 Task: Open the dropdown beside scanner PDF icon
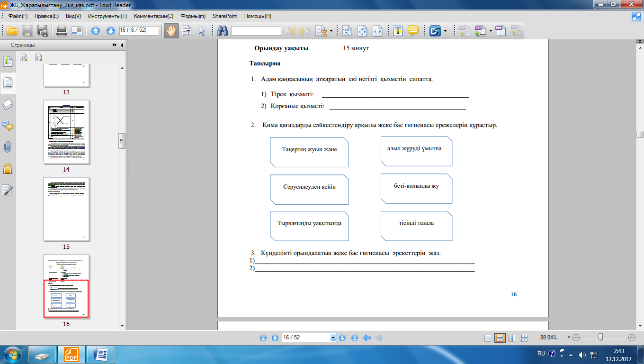pos(491,31)
